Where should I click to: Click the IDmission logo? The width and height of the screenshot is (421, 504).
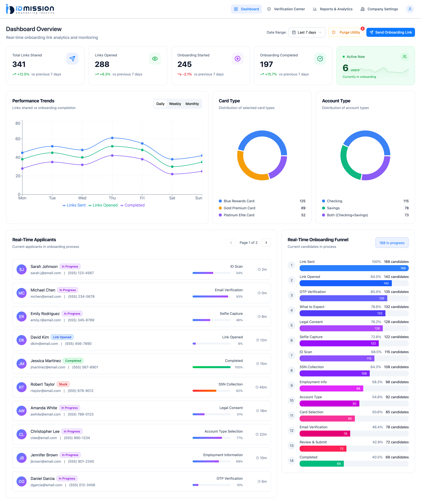[30, 9]
